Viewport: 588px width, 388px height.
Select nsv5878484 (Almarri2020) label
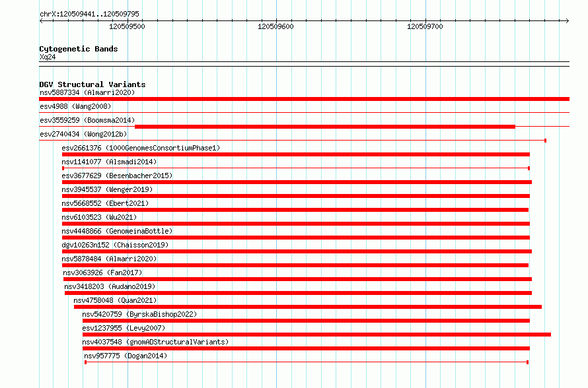tap(109, 259)
